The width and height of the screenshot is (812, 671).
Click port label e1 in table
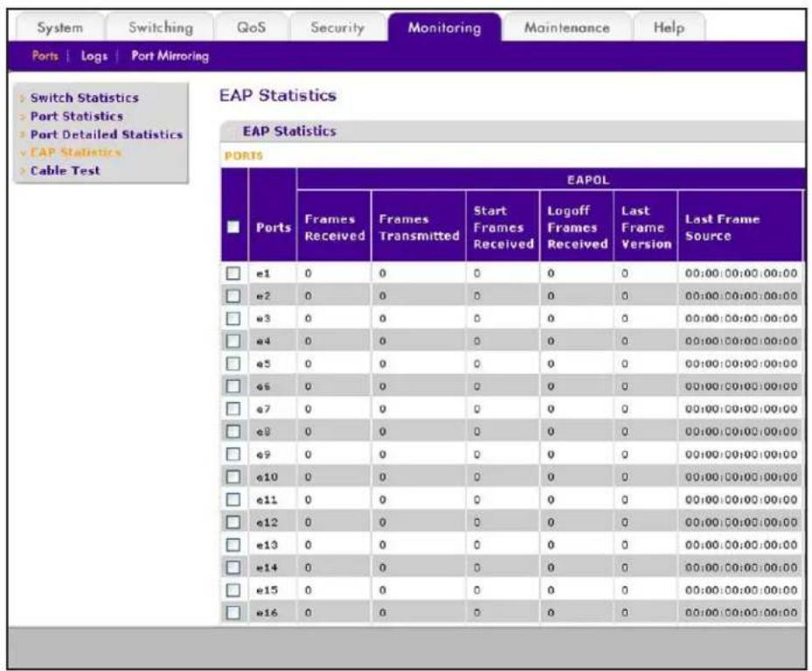click(263, 273)
